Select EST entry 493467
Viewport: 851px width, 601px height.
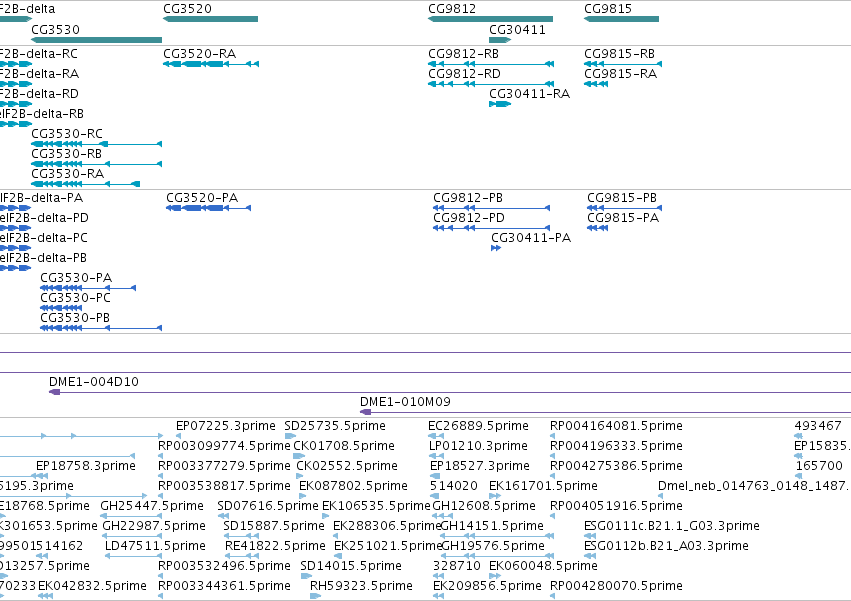pos(818,426)
